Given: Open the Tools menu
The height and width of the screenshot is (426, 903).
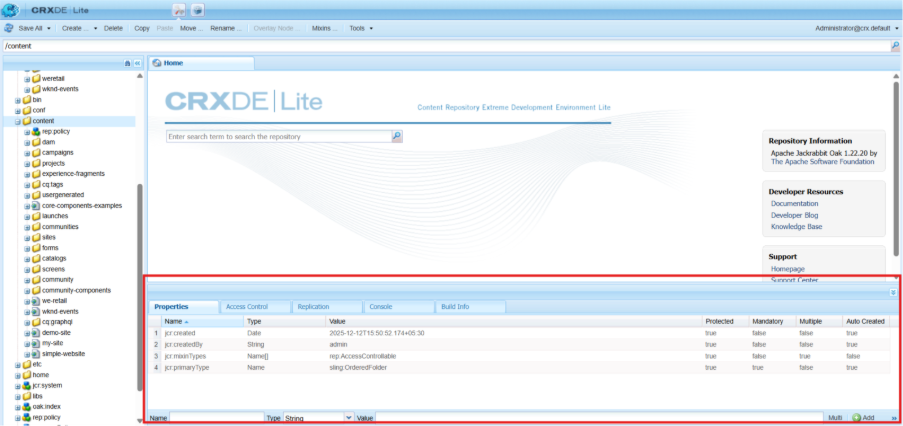Looking at the screenshot, I should click(360, 28).
